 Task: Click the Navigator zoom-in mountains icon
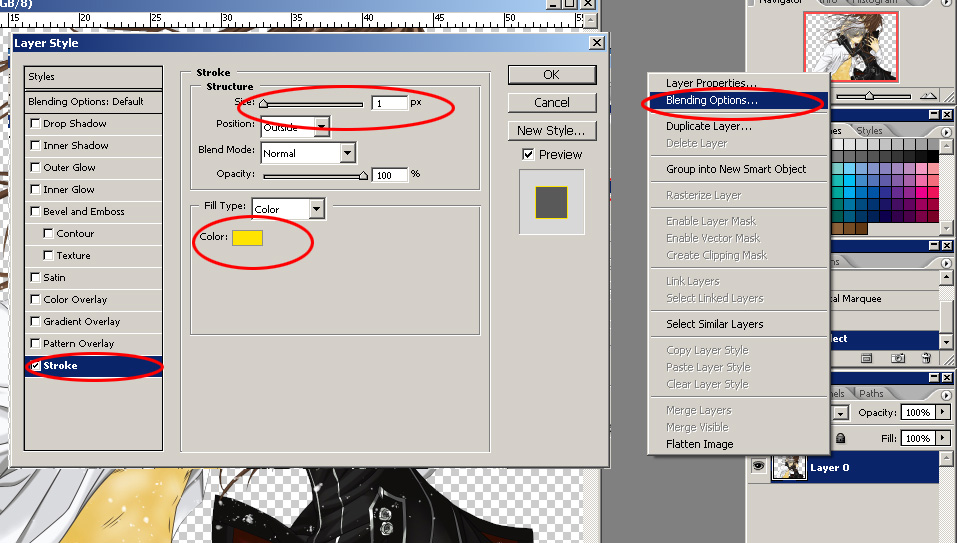927,95
